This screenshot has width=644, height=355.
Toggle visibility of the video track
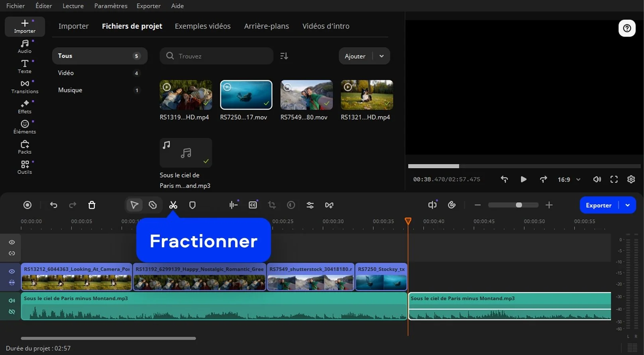[x=12, y=271]
